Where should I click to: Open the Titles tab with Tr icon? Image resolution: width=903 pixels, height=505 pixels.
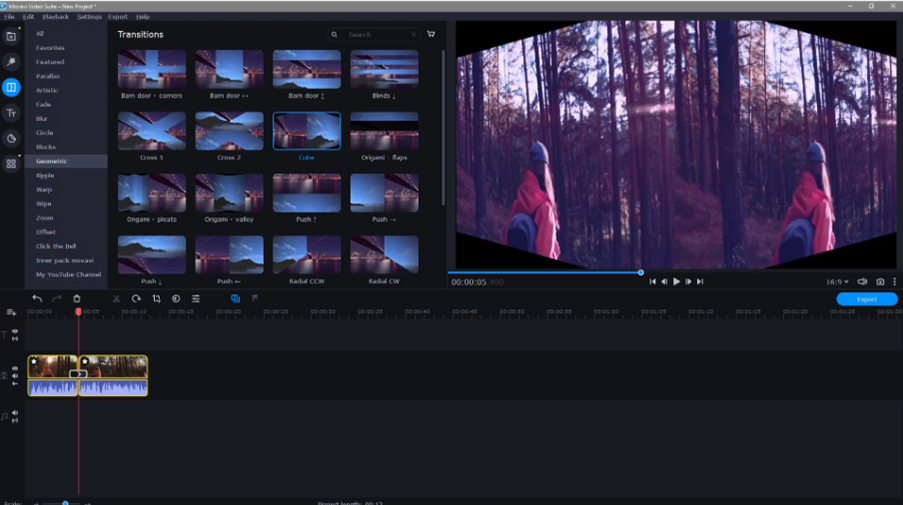point(11,113)
